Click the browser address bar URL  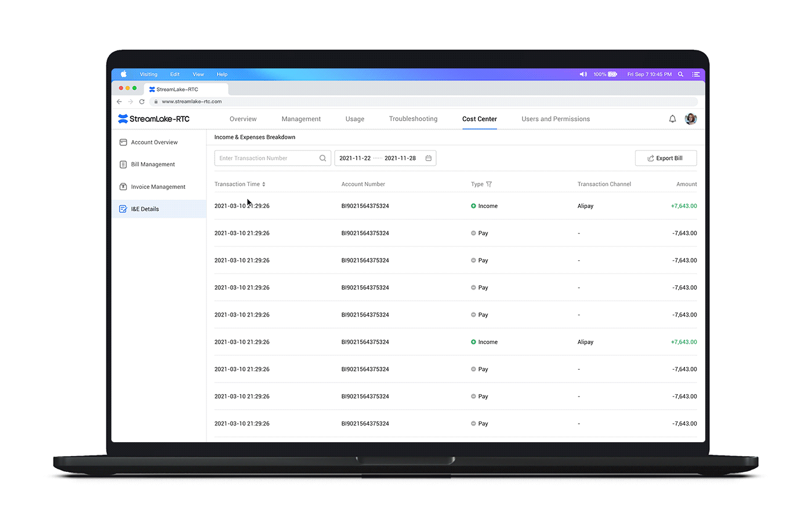[191, 101]
